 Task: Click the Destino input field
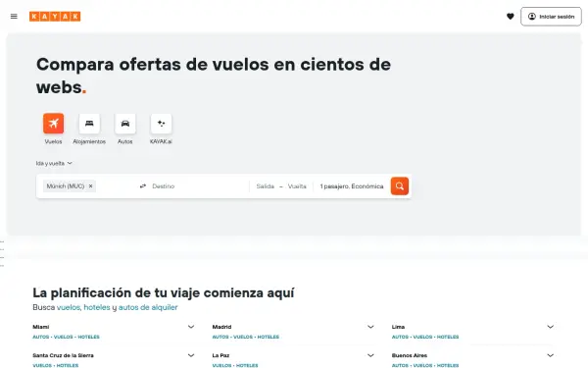pos(199,186)
